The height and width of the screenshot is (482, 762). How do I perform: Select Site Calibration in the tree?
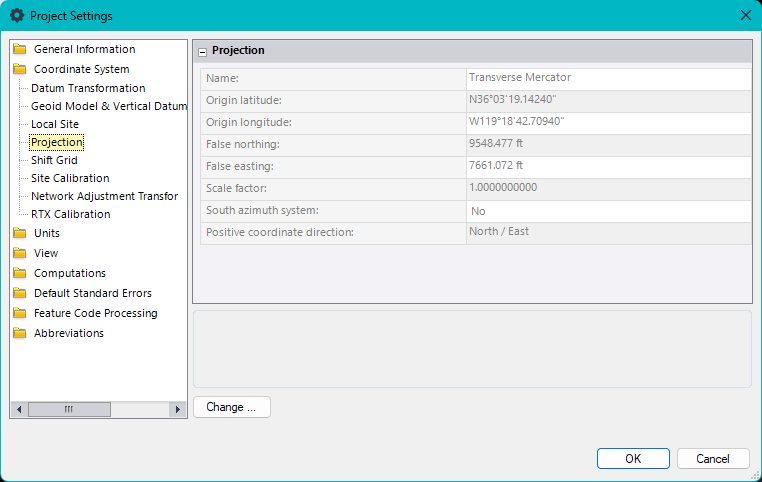click(x=70, y=178)
